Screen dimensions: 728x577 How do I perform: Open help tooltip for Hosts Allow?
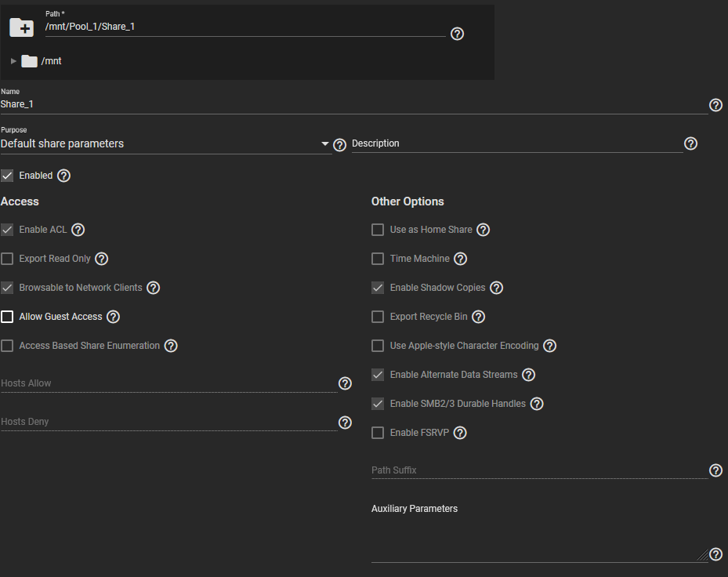pyautogui.click(x=345, y=383)
